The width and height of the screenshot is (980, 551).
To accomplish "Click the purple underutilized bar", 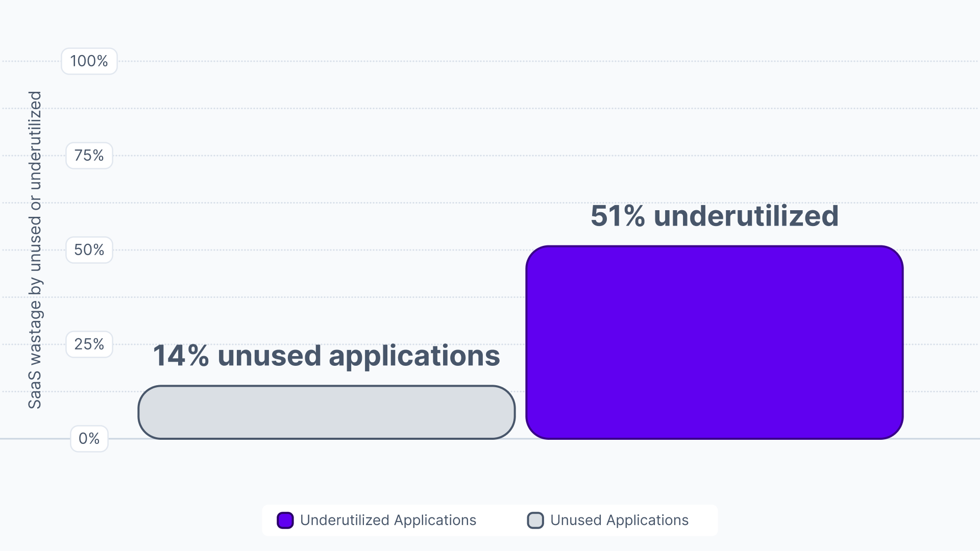I will coord(715,342).
